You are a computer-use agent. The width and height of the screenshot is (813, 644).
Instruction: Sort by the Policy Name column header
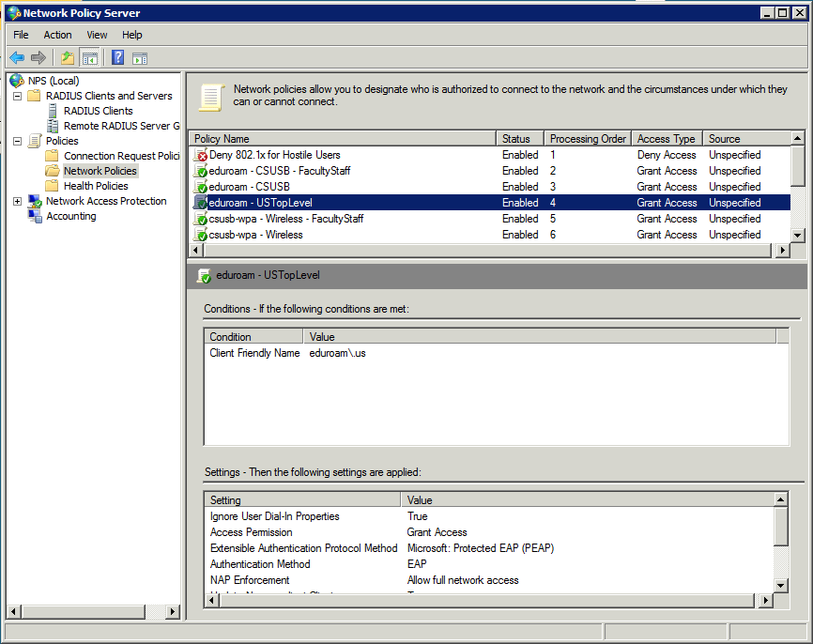(343, 138)
